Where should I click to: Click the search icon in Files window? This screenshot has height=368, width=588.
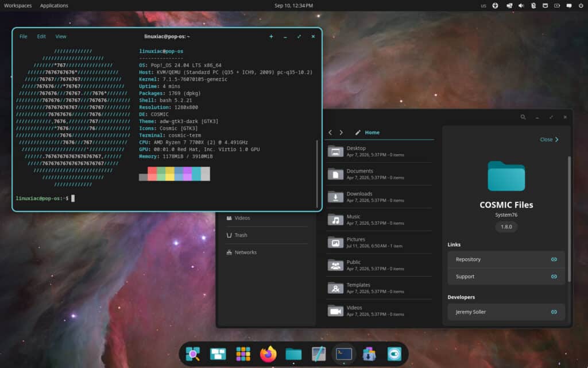(x=523, y=117)
